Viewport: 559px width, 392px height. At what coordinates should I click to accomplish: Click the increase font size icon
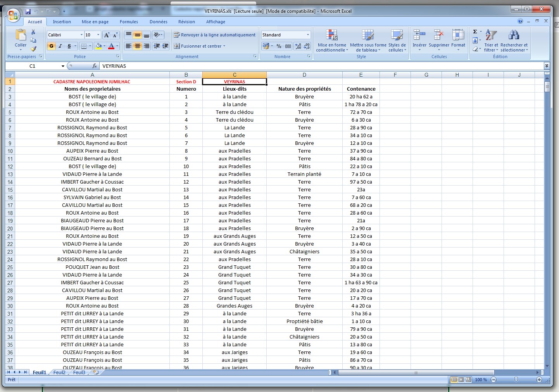[x=107, y=35]
